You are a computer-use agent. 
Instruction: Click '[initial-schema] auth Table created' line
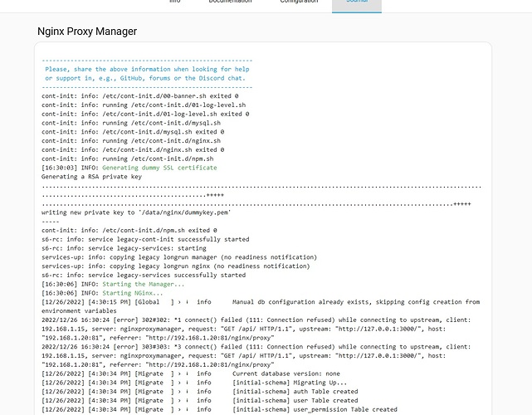[200, 392]
